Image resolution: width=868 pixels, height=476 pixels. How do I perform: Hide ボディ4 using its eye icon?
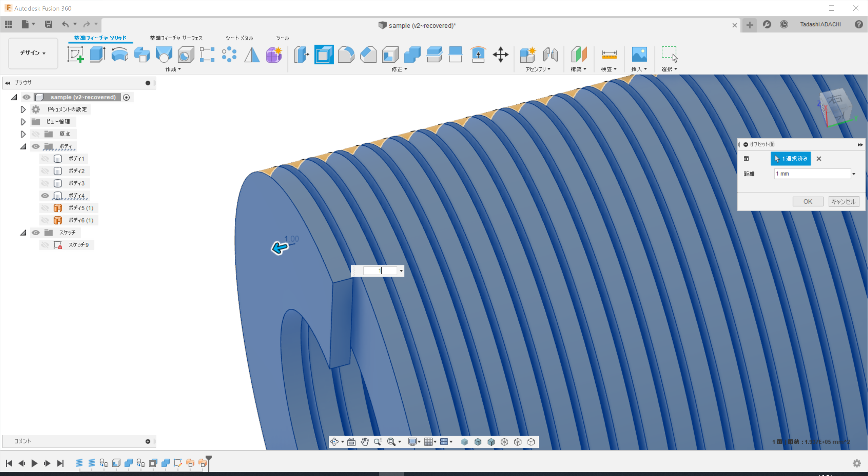(45, 196)
